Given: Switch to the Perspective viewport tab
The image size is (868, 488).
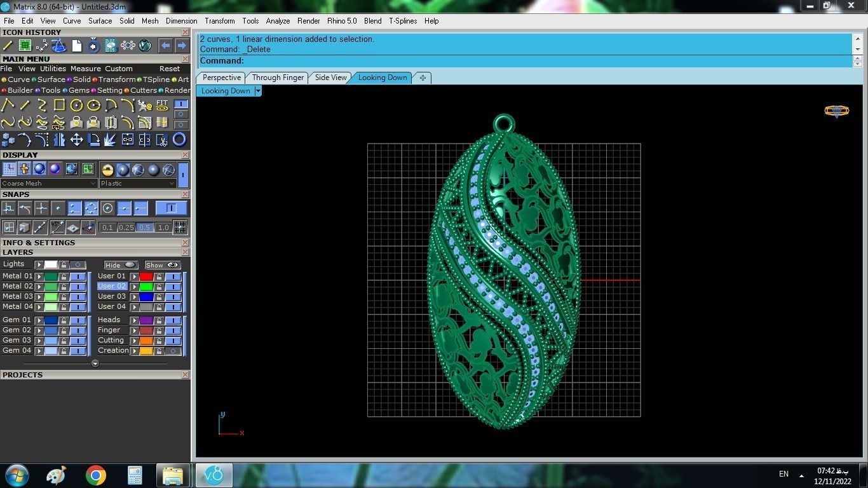Looking at the screenshot, I should (x=221, y=78).
